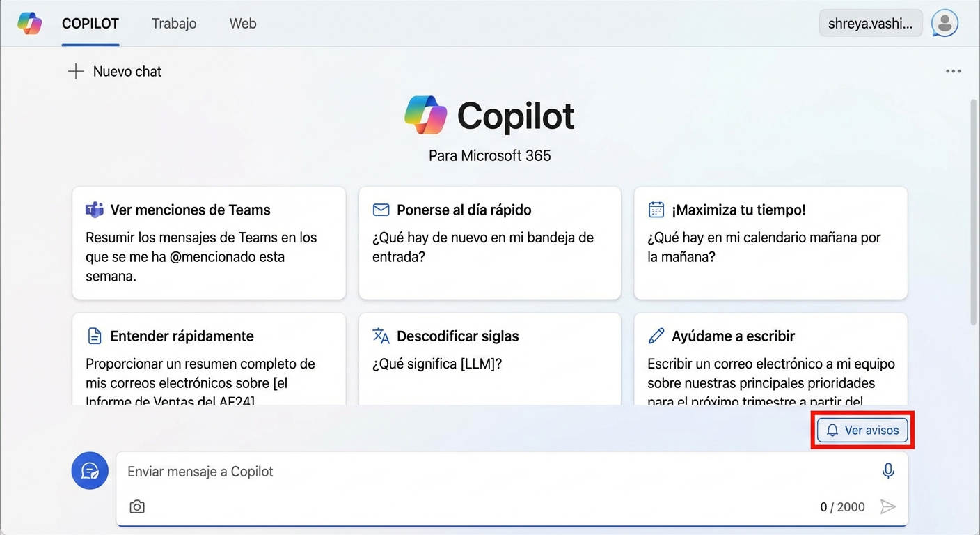The width and height of the screenshot is (980, 535).
Task: Click the Copilot chat bubble icon
Action: [x=89, y=471]
